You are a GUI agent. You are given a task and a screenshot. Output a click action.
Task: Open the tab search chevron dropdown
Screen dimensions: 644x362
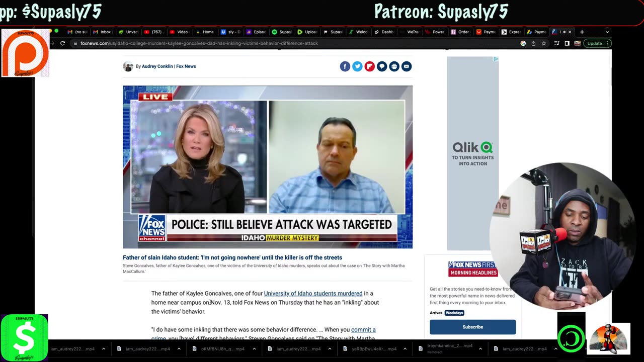607,32
